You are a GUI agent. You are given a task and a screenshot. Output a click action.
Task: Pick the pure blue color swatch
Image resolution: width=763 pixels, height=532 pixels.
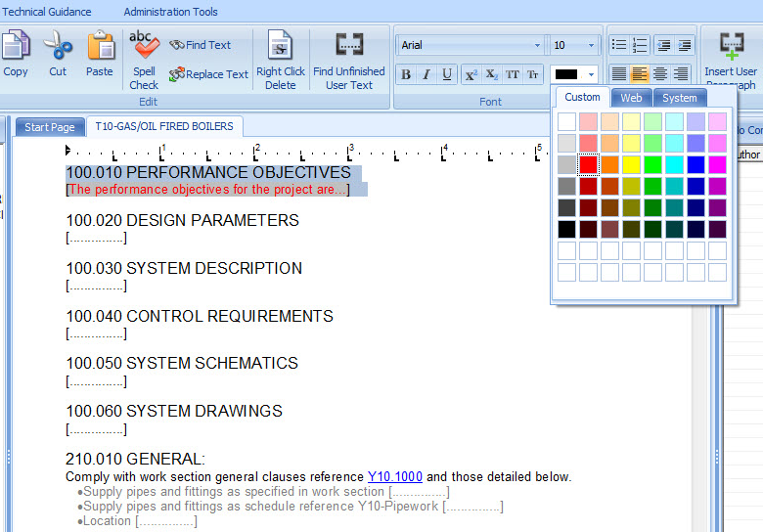[x=696, y=164]
